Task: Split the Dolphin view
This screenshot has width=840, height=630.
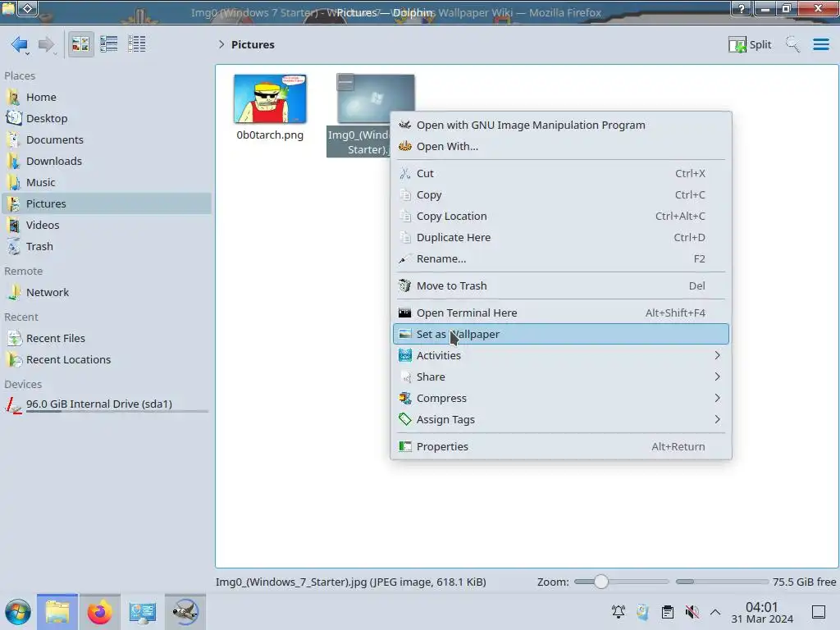Action: pos(750,44)
